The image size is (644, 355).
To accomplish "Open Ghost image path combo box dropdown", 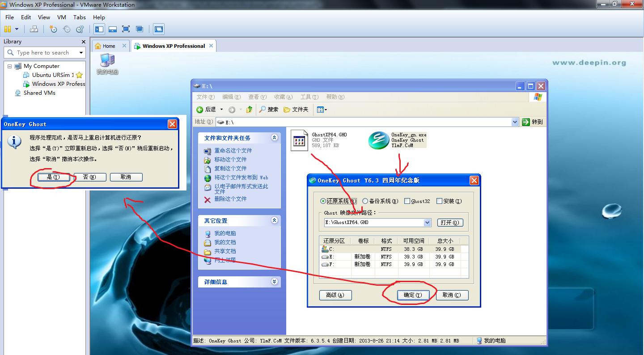I will [x=427, y=223].
